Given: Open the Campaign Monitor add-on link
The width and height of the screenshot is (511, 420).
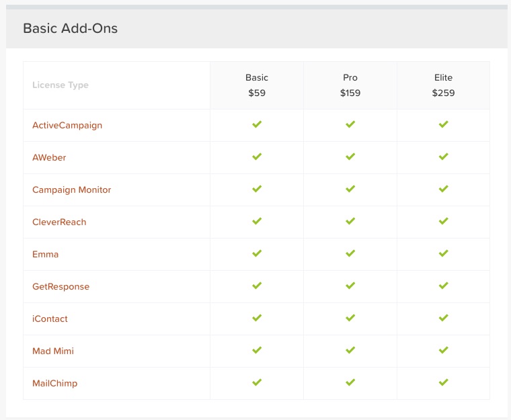Looking at the screenshot, I should pyautogui.click(x=72, y=190).
